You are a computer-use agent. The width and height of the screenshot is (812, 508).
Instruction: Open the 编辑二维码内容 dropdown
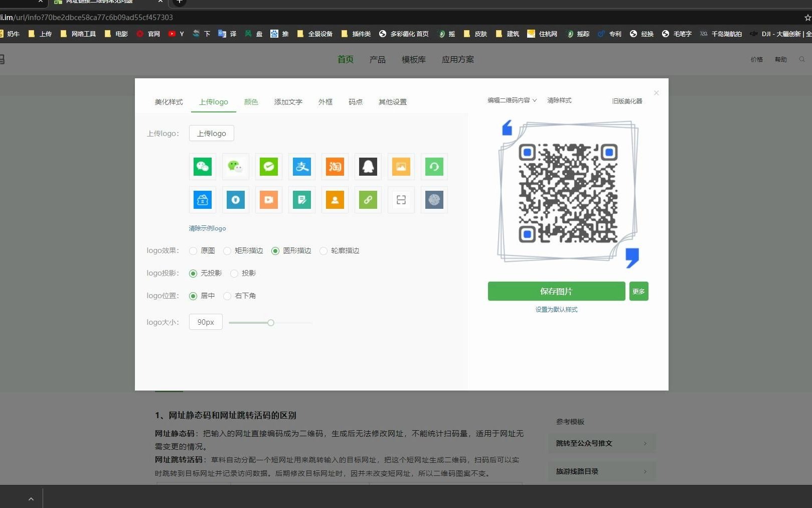coord(511,100)
